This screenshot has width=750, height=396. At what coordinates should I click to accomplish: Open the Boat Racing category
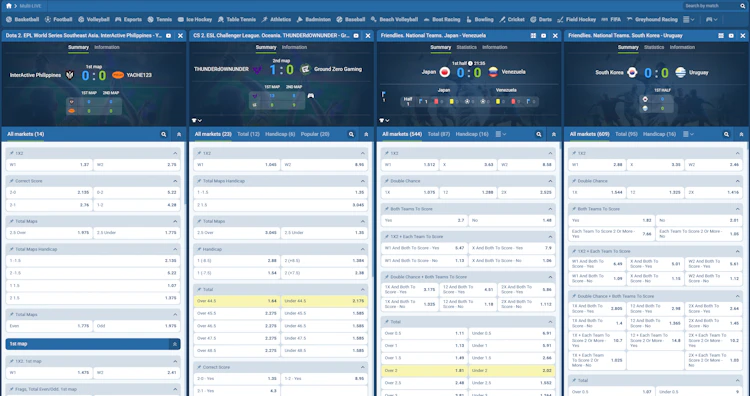tap(441, 20)
